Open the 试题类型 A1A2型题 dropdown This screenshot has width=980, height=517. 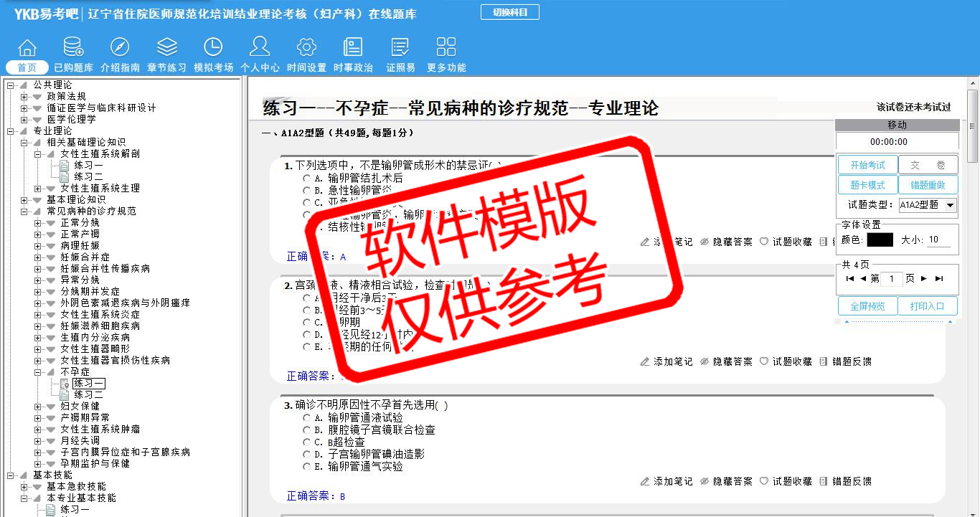point(928,205)
